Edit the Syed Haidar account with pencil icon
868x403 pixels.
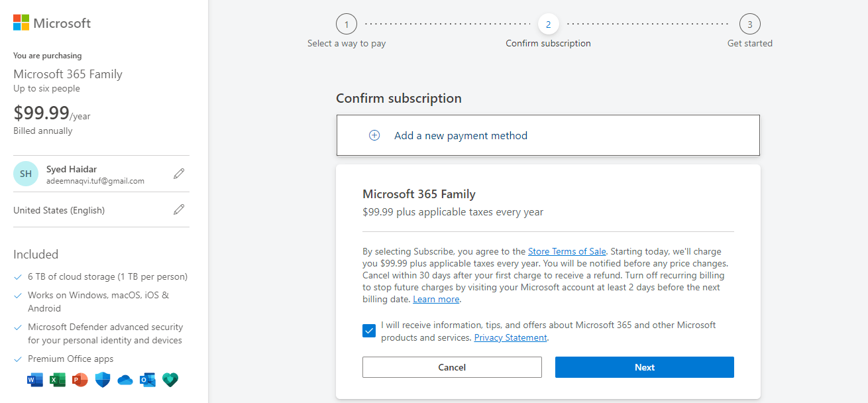(x=178, y=173)
